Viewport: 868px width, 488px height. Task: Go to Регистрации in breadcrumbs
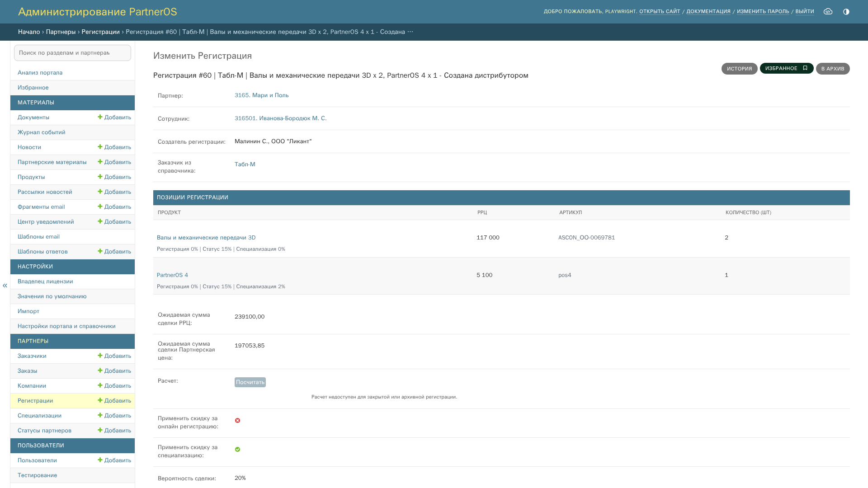tap(100, 32)
